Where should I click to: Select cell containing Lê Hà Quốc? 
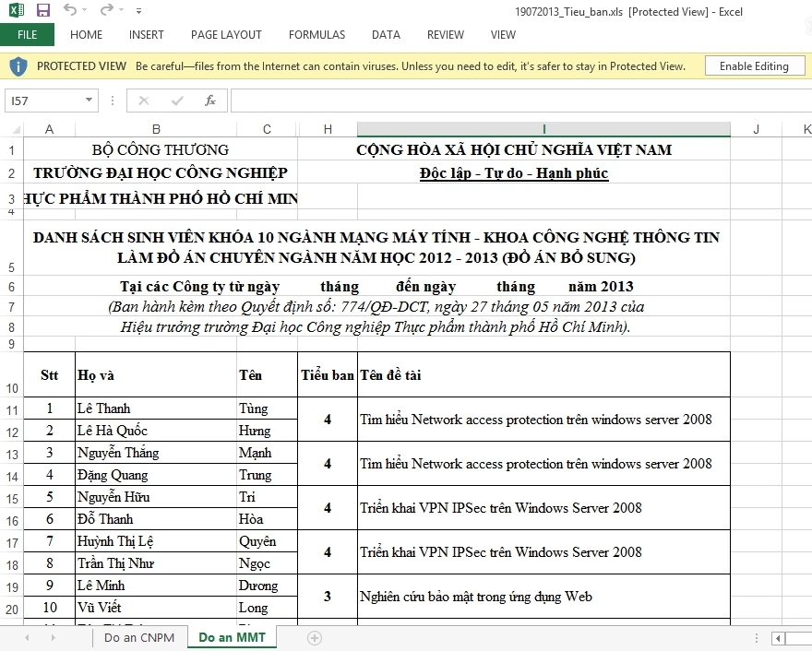(x=154, y=430)
